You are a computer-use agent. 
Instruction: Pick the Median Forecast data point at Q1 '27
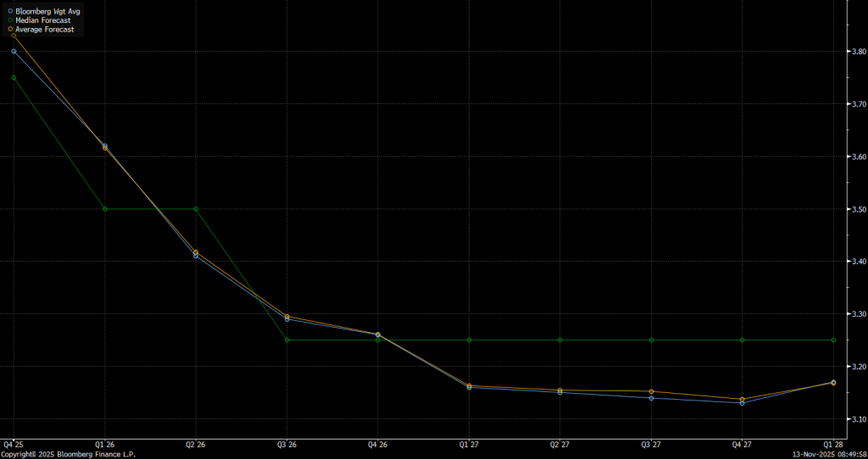pos(469,340)
